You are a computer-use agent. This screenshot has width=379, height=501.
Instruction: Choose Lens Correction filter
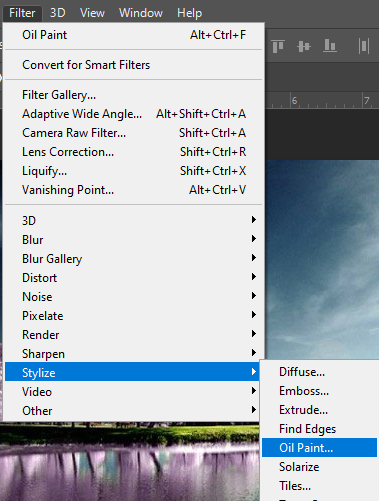click(134, 152)
